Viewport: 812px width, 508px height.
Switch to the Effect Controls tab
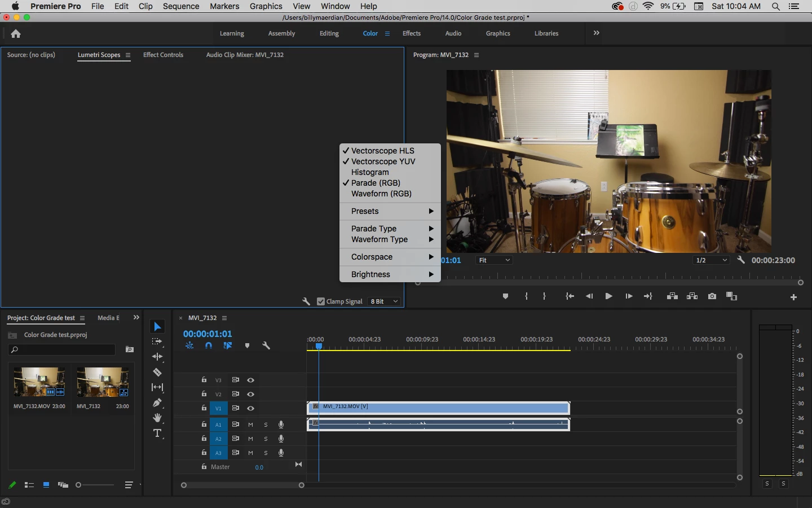pos(163,55)
